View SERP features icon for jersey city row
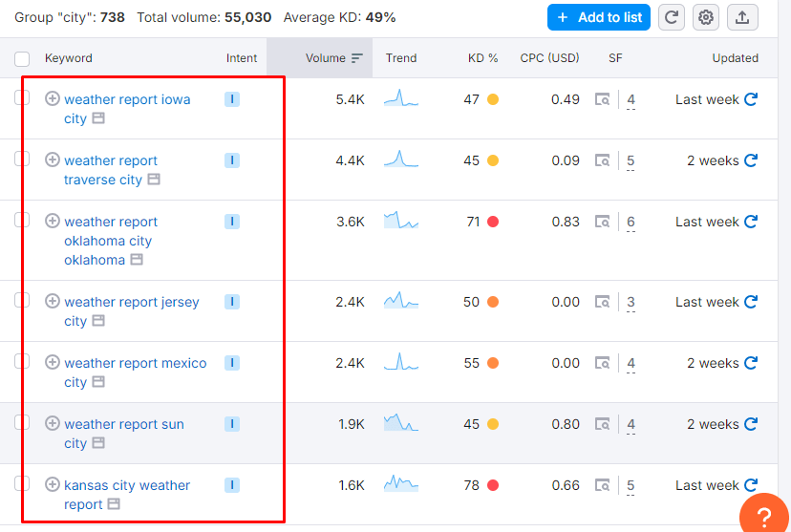The image size is (791, 532). pyautogui.click(x=603, y=302)
